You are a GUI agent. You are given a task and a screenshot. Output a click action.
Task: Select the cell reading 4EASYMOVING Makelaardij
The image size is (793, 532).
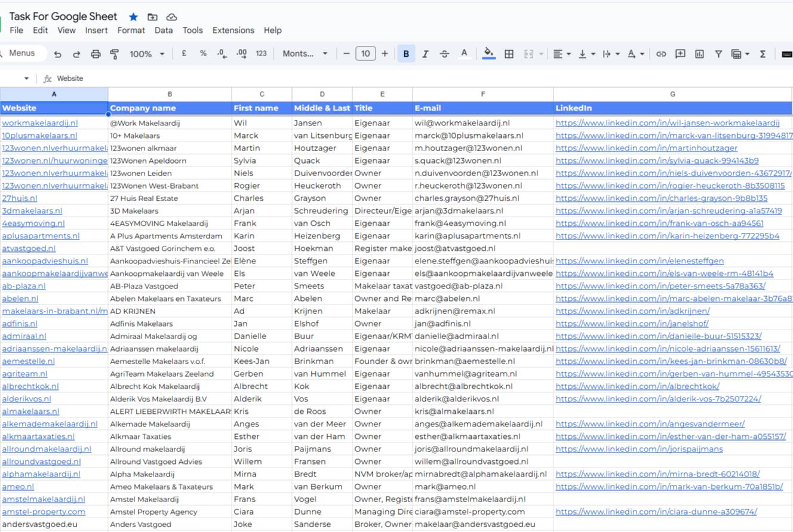pos(170,223)
